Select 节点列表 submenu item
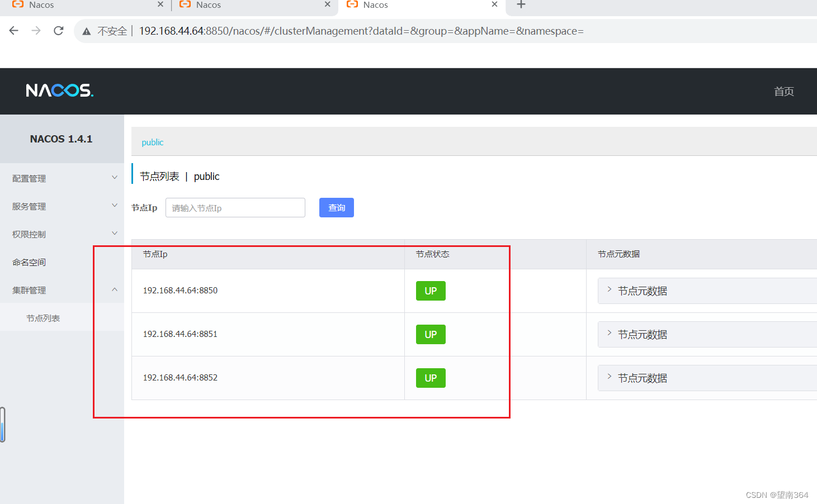The height and width of the screenshot is (504, 817). 62,318
